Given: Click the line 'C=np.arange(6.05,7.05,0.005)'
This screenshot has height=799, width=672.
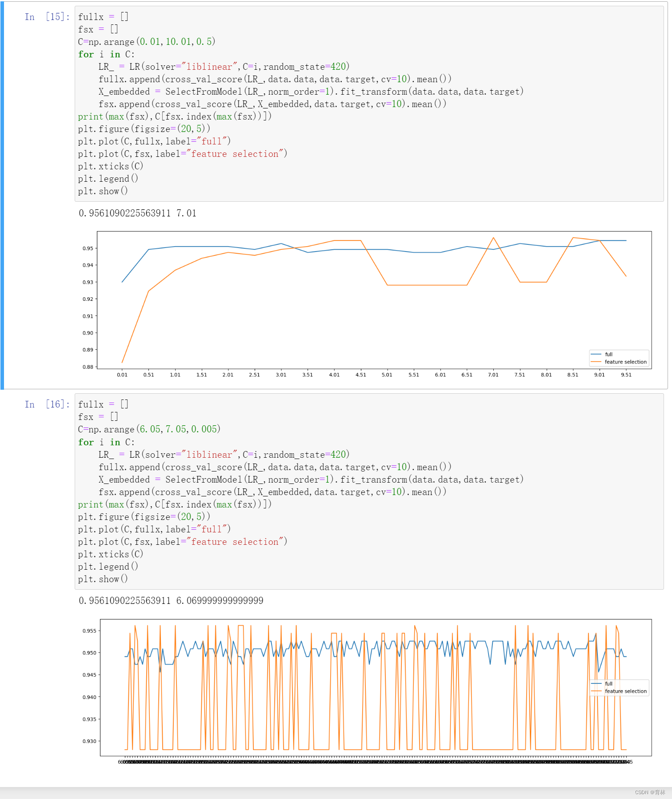Looking at the screenshot, I should point(149,429).
